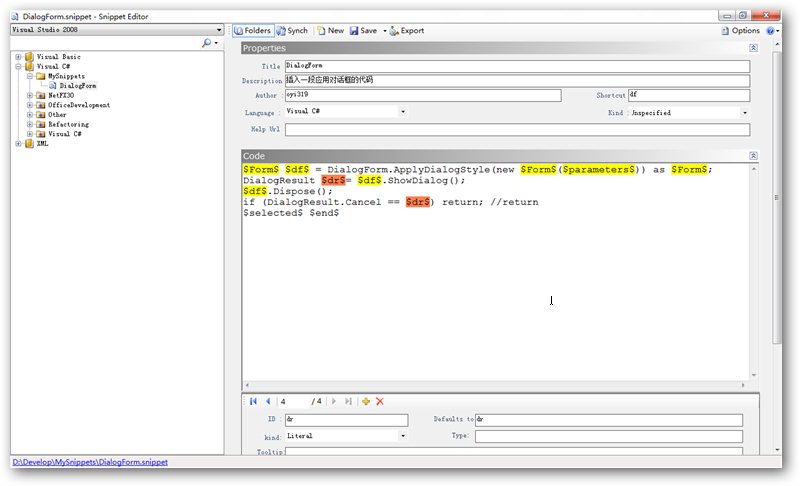Image resolution: width=800 pixels, height=486 pixels.
Task: Go to the previous literal record
Action: point(267,401)
